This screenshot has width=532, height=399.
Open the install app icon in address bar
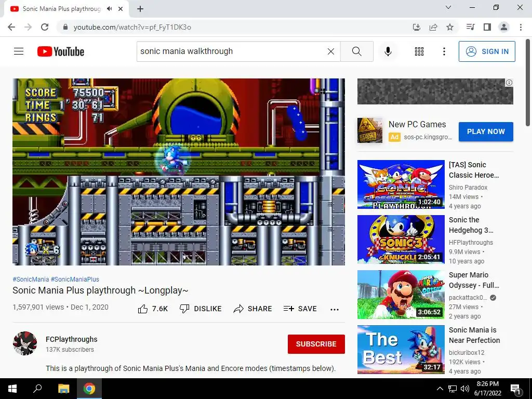416,27
